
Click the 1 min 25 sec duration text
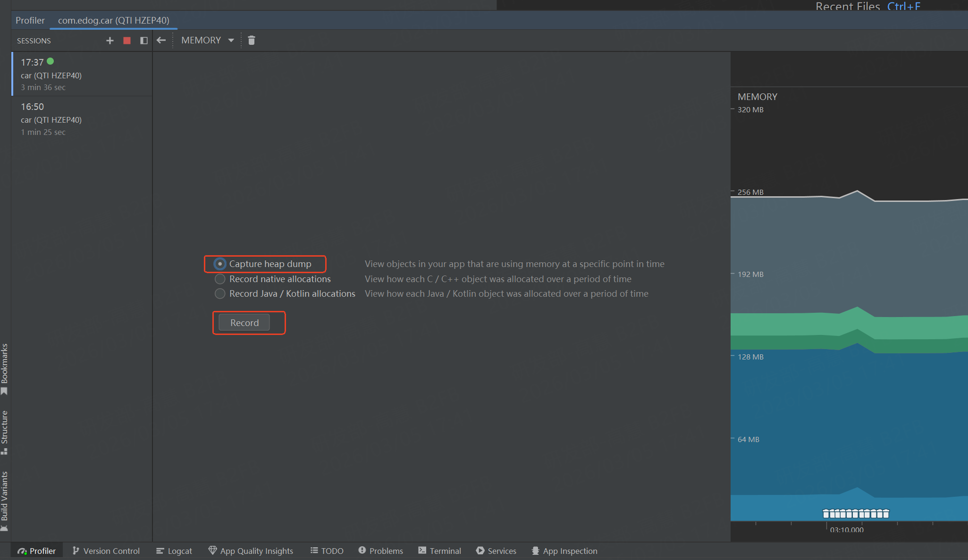click(x=43, y=132)
